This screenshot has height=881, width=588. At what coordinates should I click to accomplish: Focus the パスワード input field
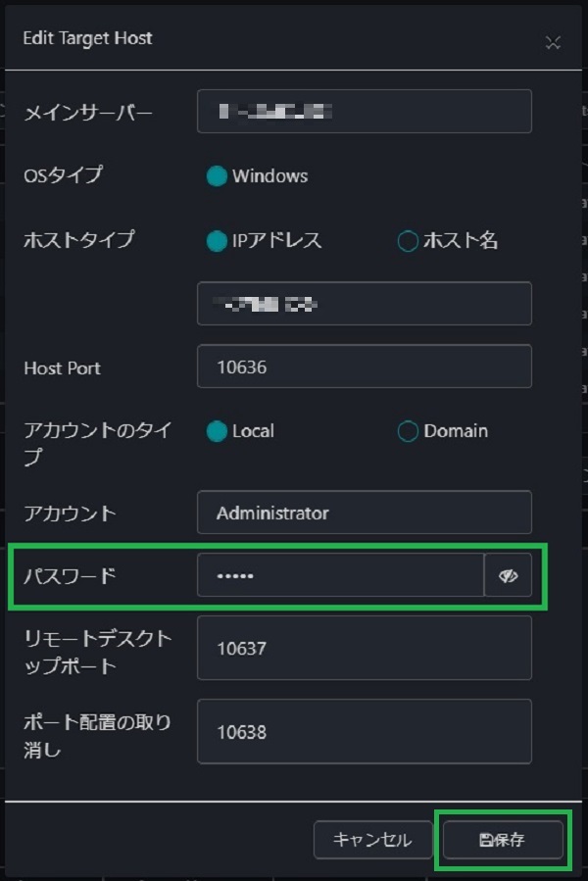[340, 575]
